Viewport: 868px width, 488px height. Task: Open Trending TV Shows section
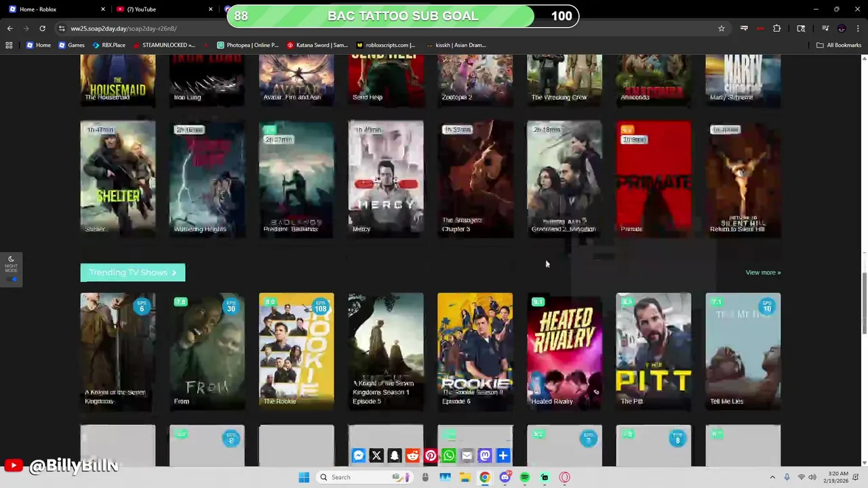pyautogui.click(x=133, y=272)
